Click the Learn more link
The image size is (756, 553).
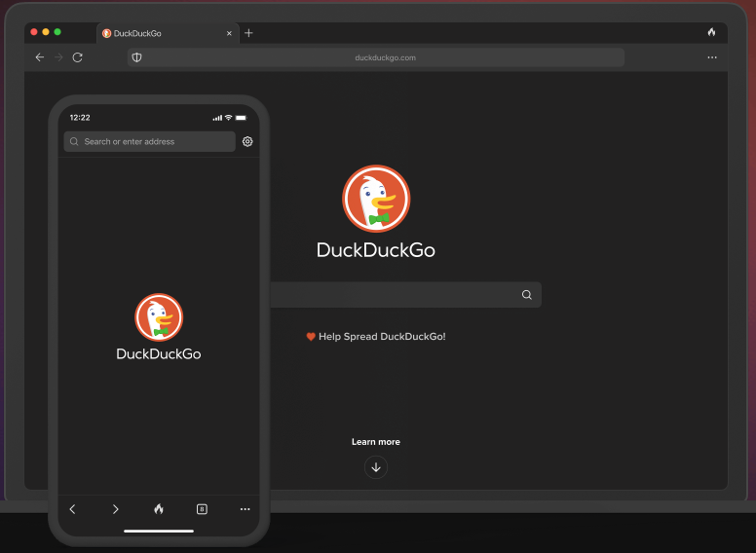(376, 442)
